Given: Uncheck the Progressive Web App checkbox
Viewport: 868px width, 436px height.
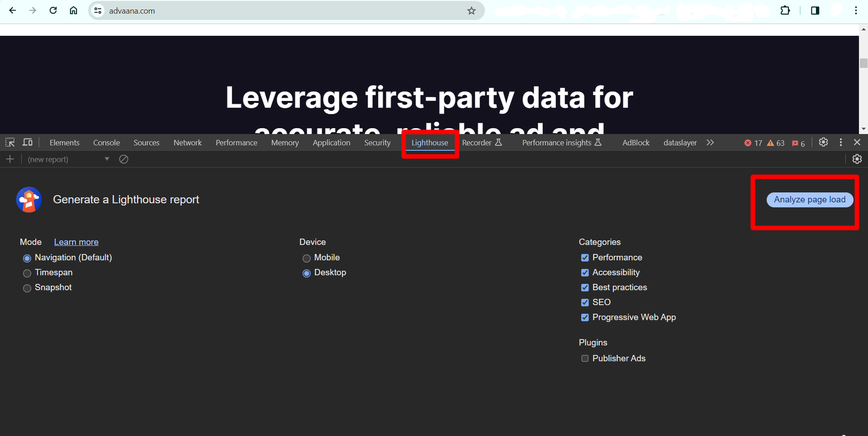Looking at the screenshot, I should click(585, 317).
